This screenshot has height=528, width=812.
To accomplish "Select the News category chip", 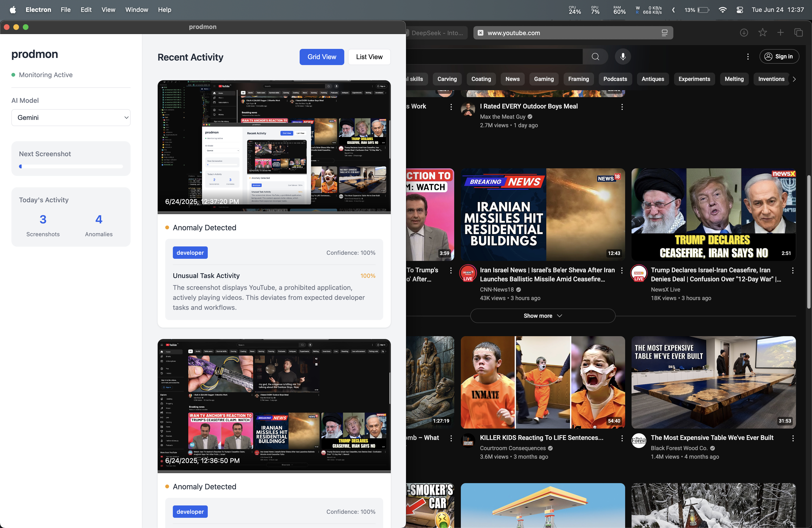I will (512, 79).
